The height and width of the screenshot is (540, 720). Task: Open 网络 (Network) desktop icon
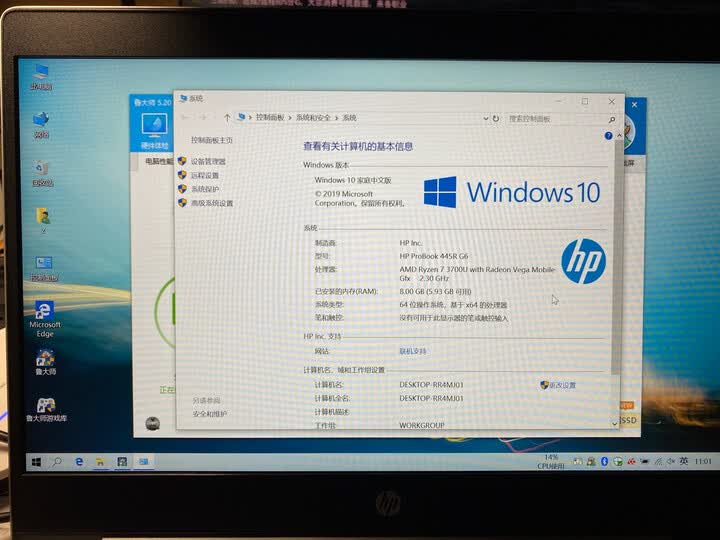coord(41,125)
